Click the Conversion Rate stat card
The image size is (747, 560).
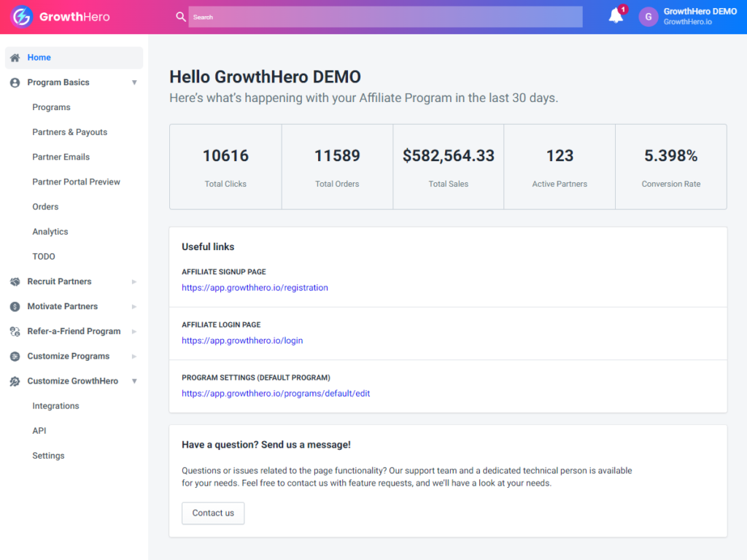[671, 167]
